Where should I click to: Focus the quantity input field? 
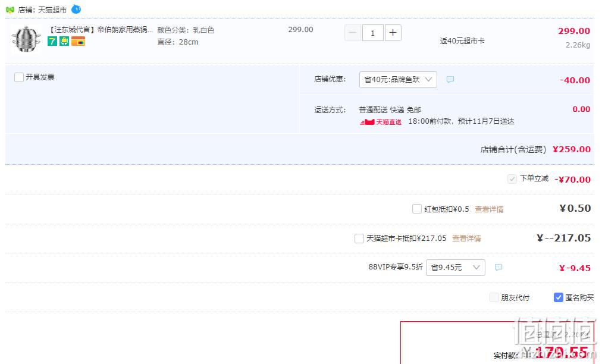click(372, 33)
